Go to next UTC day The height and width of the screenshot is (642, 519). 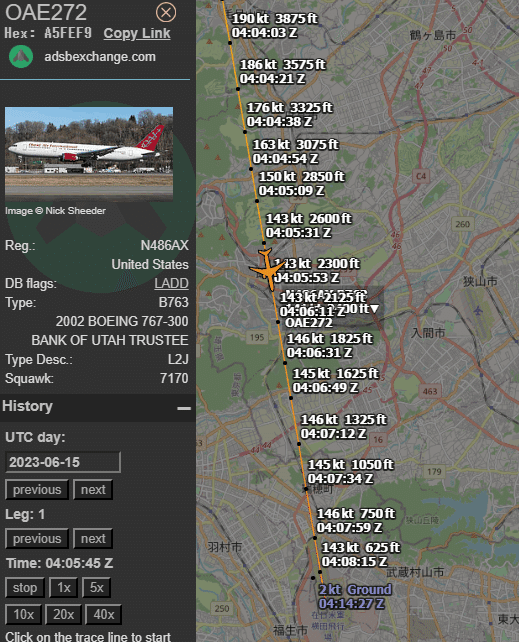(x=93, y=490)
